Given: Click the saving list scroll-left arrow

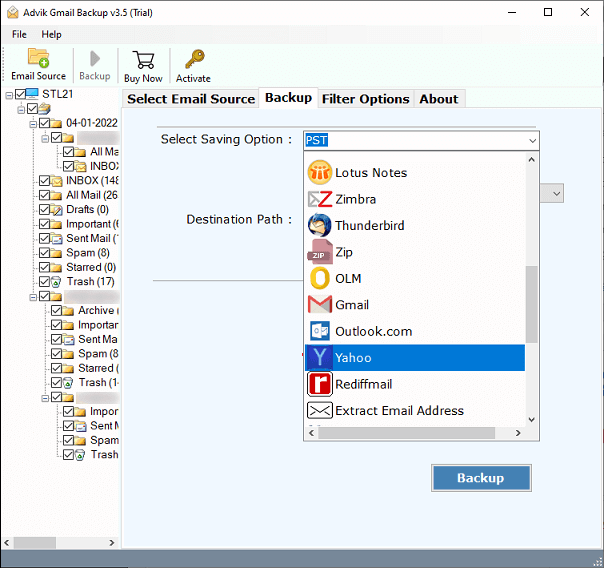Looking at the screenshot, I should tap(312, 433).
